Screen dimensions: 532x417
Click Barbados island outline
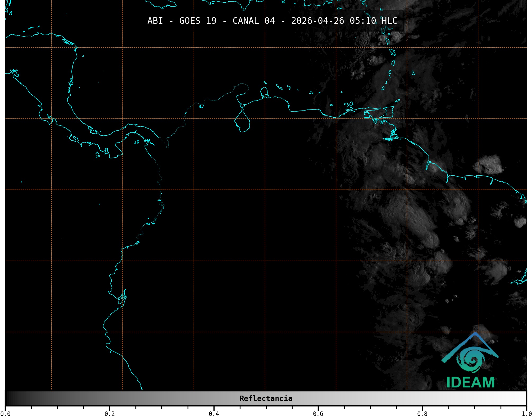pos(413,73)
